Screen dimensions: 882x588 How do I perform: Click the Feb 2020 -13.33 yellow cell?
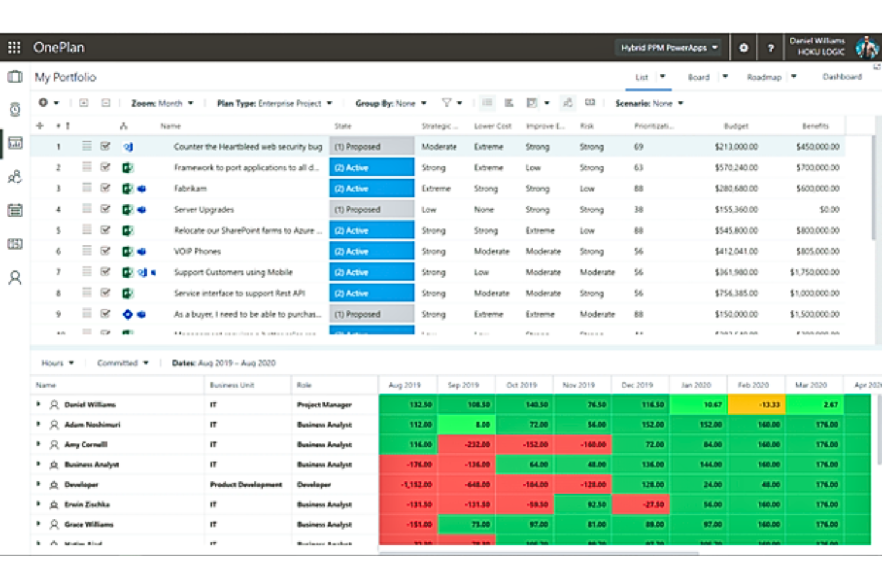point(756,405)
